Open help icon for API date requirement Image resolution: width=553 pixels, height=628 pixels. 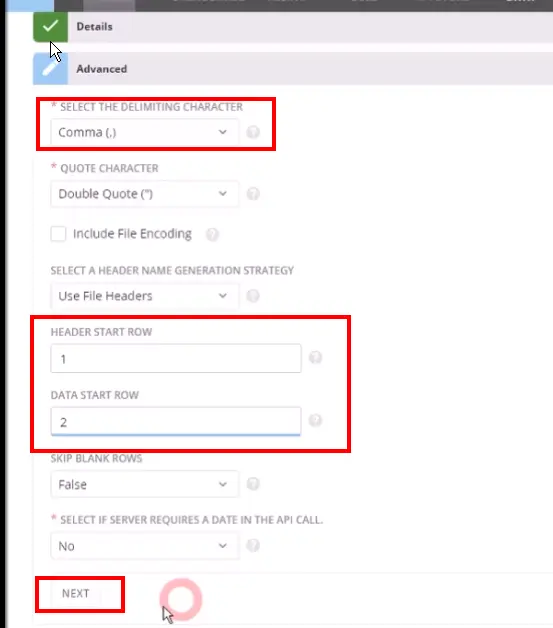coord(253,545)
